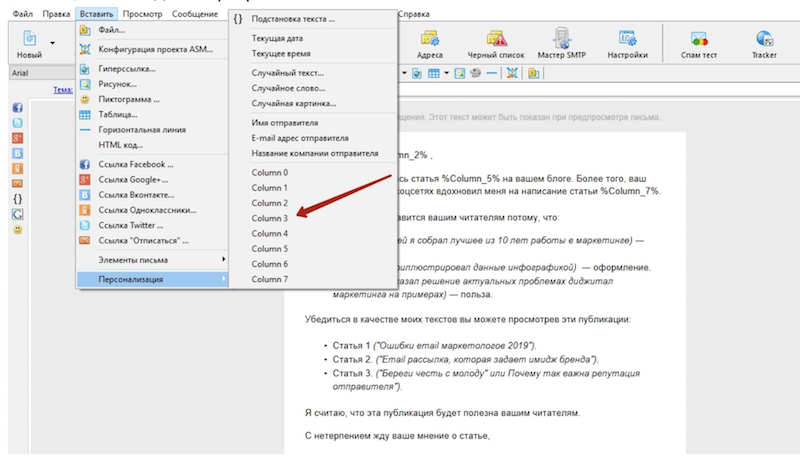Open the Файл menu
This screenshot has width=800, height=458.
[22, 14]
